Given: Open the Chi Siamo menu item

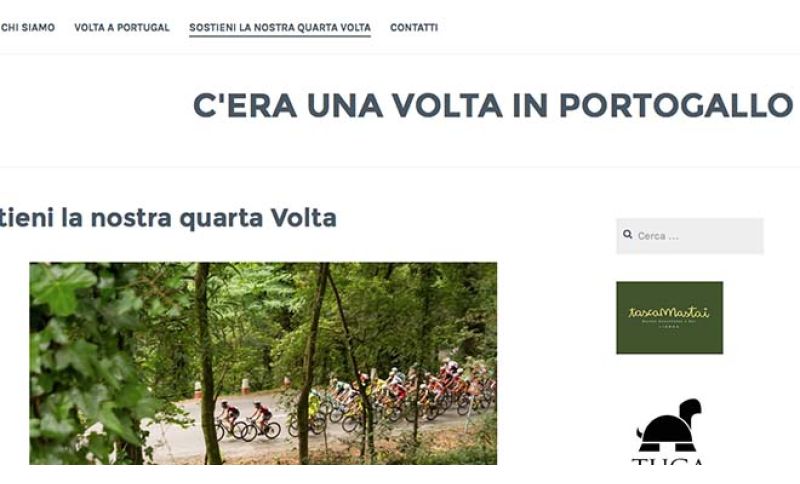Looking at the screenshot, I should click(x=28, y=28).
